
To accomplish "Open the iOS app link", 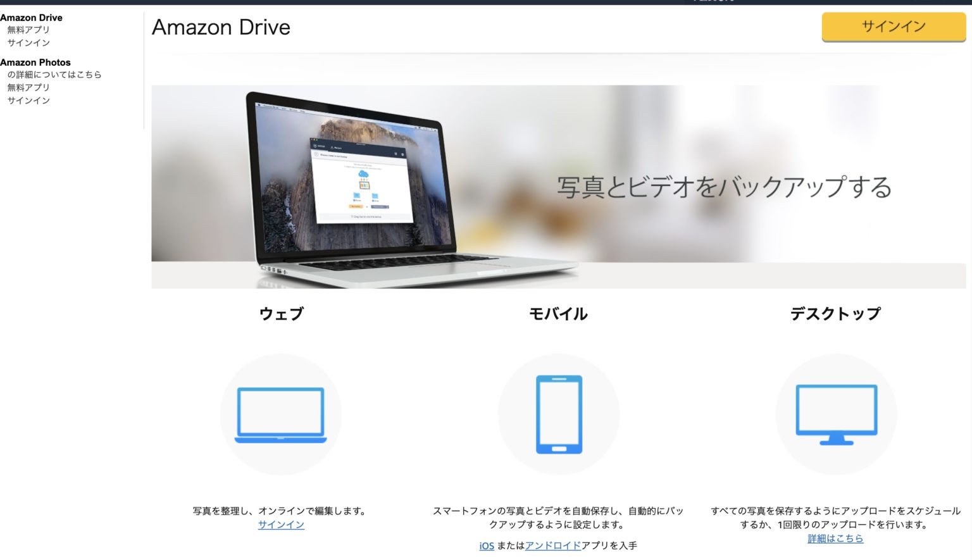I will click(485, 545).
